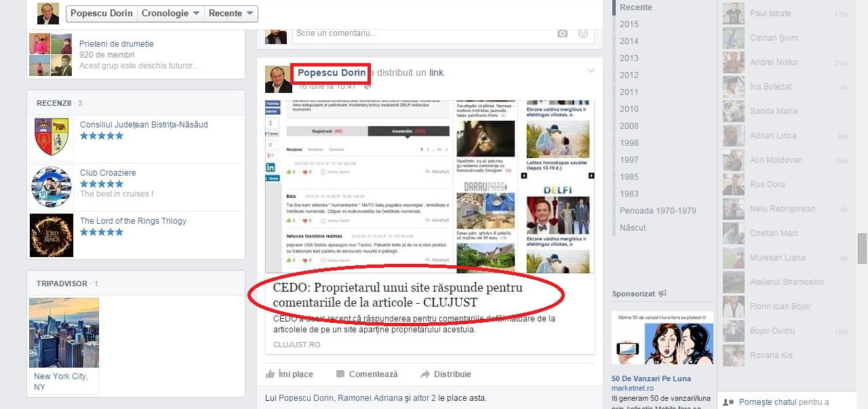Expand the Cronologie dropdown
The height and width of the screenshot is (409, 868).
(x=170, y=13)
